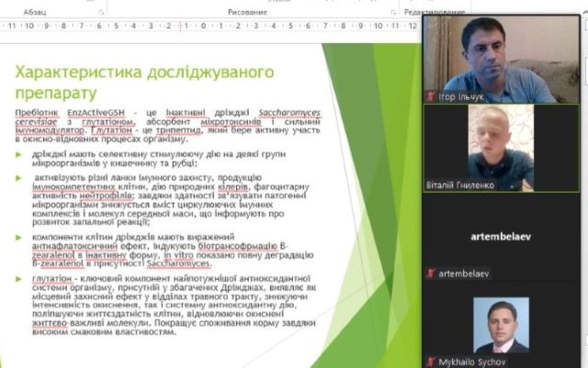This screenshot has width=588, height=368.
Task: Click muted microphone icon beside Mykhailo Sychov
Action: (431, 362)
